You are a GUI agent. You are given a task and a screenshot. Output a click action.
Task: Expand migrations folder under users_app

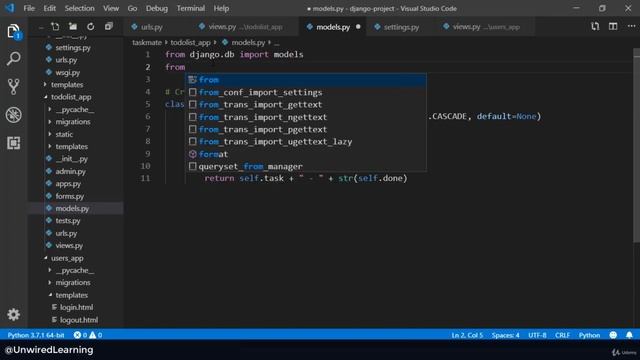[x=73, y=282]
